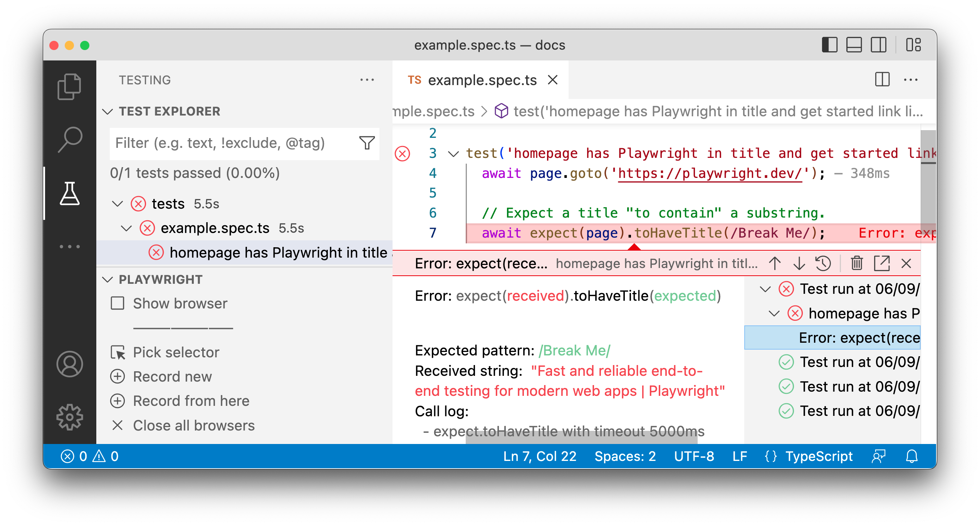Open the Explorer icon in Activity Bar

(x=70, y=87)
